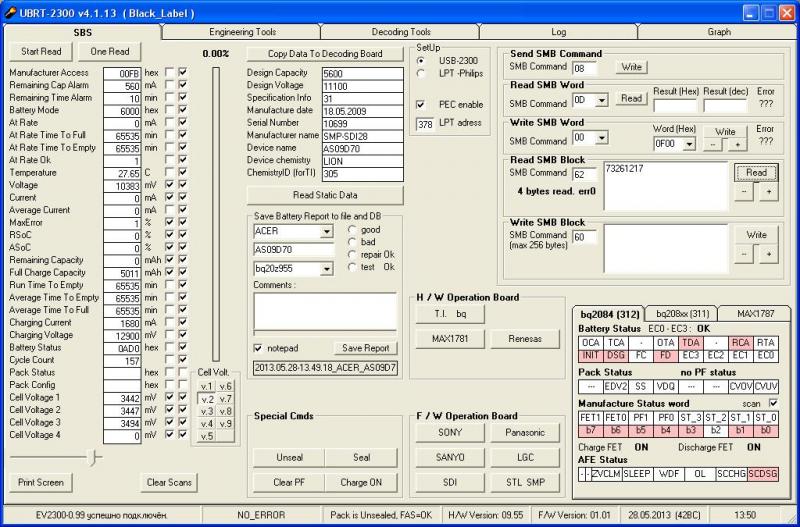Toggle the PEC enable checkbox
Screen dimensions: 800x527
click(x=421, y=104)
